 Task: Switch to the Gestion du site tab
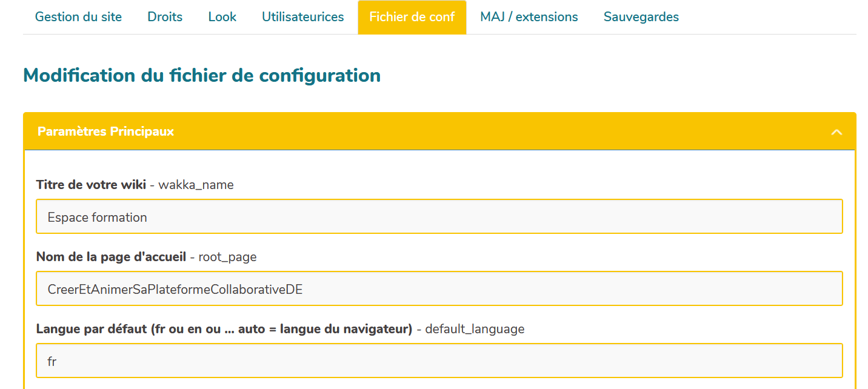[x=78, y=17]
